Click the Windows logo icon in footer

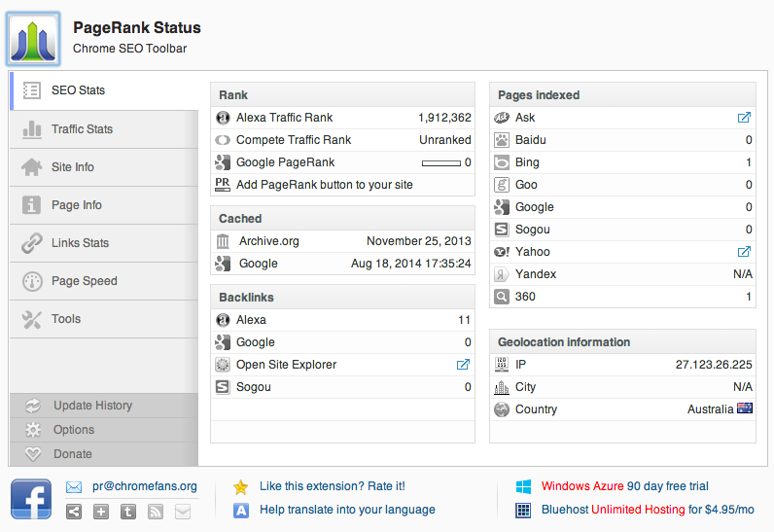(523, 486)
